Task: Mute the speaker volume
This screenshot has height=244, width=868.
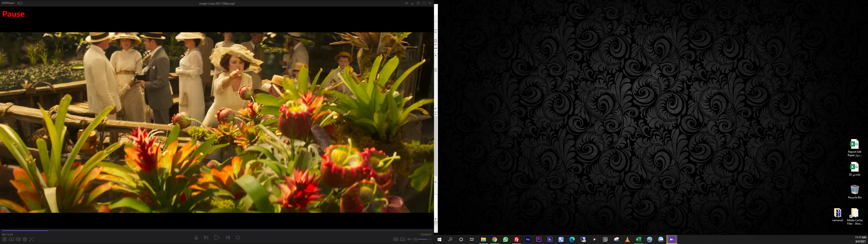Action: [415, 239]
